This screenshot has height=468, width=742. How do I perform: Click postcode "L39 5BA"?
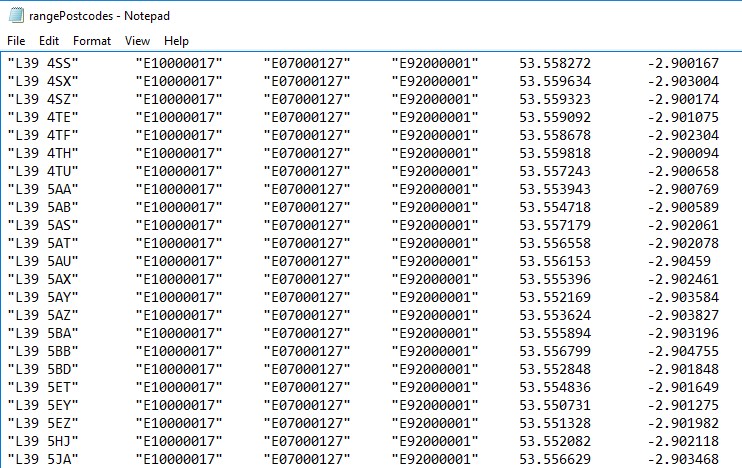(x=43, y=333)
